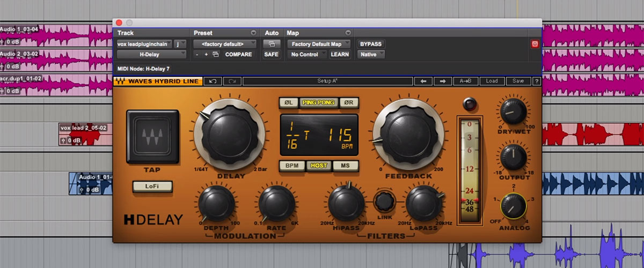Click Setup A toggle field
This screenshot has width=644, height=268.
pyautogui.click(x=327, y=81)
